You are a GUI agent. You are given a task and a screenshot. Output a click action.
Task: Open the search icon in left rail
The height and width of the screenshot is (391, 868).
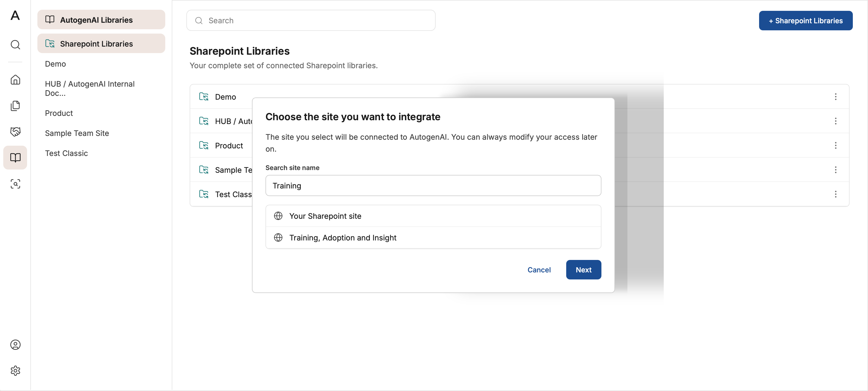(x=15, y=44)
